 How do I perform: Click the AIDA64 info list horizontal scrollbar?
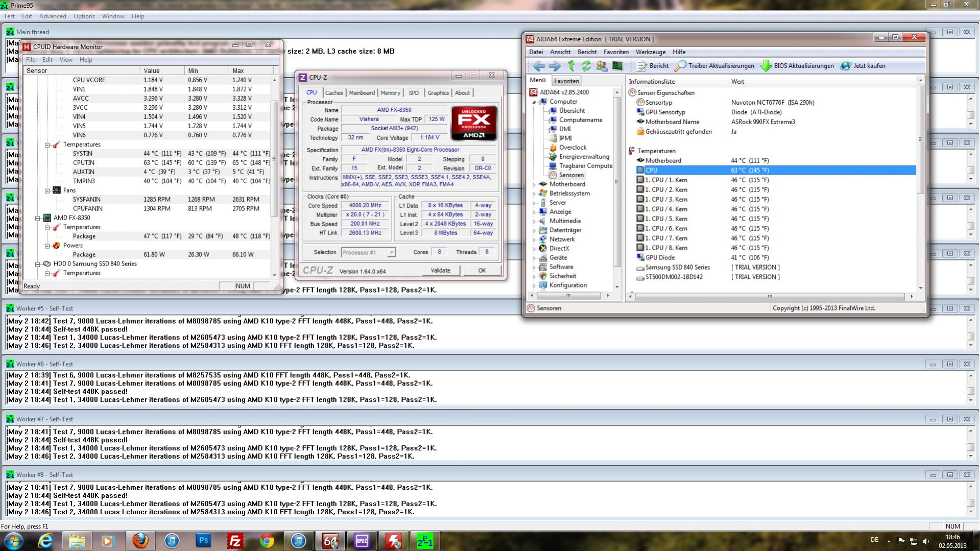[771, 296]
